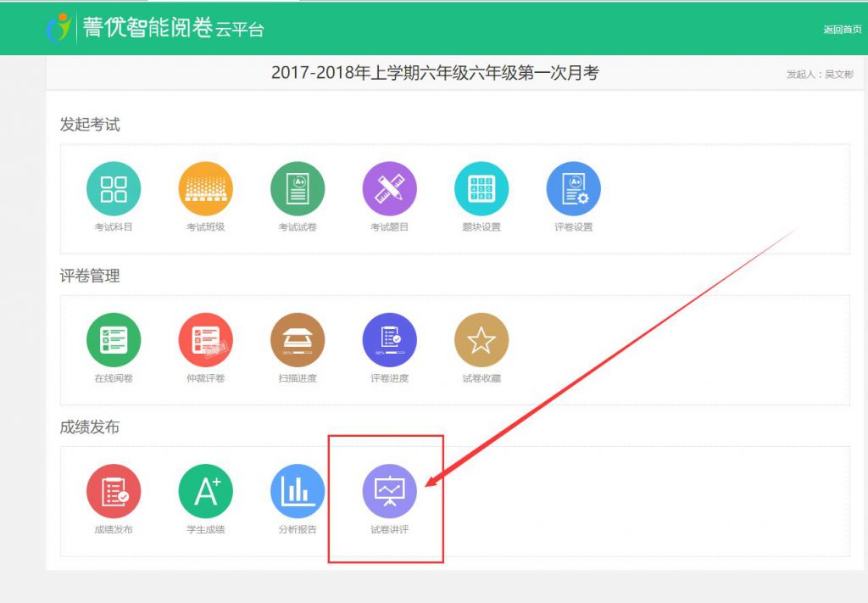The height and width of the screenshot is (603, 868).
Task: Open 试卷收藏 star favorites icon
Action: pos(481,340)
